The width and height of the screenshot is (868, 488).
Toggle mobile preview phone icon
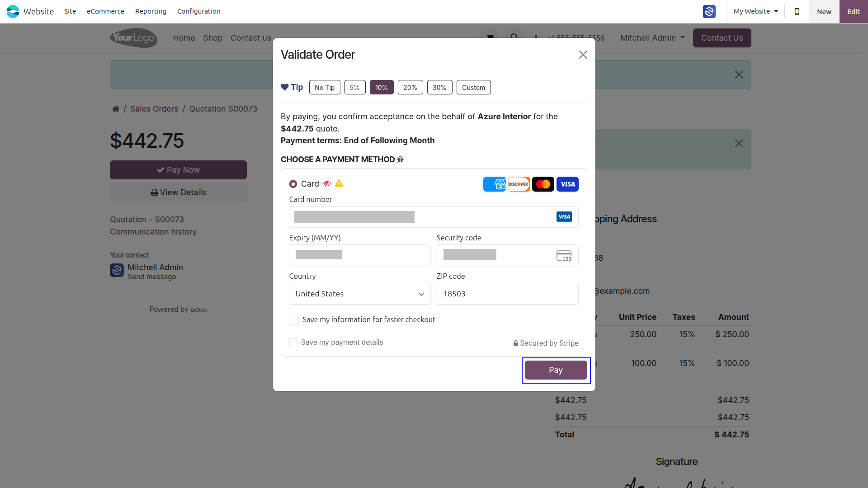click(x=797, y=11)
